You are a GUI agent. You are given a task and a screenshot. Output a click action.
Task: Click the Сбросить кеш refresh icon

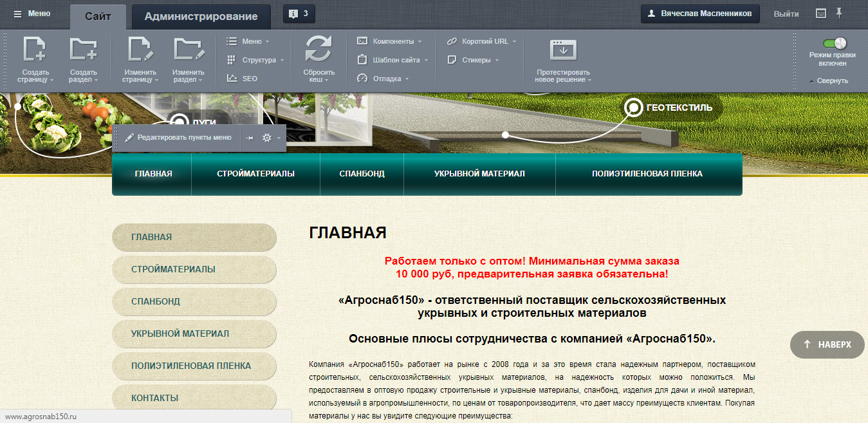(319, 50)
